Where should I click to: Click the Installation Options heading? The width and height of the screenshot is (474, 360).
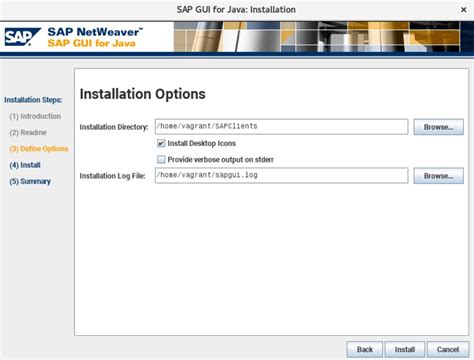click(x=143, y=94)
